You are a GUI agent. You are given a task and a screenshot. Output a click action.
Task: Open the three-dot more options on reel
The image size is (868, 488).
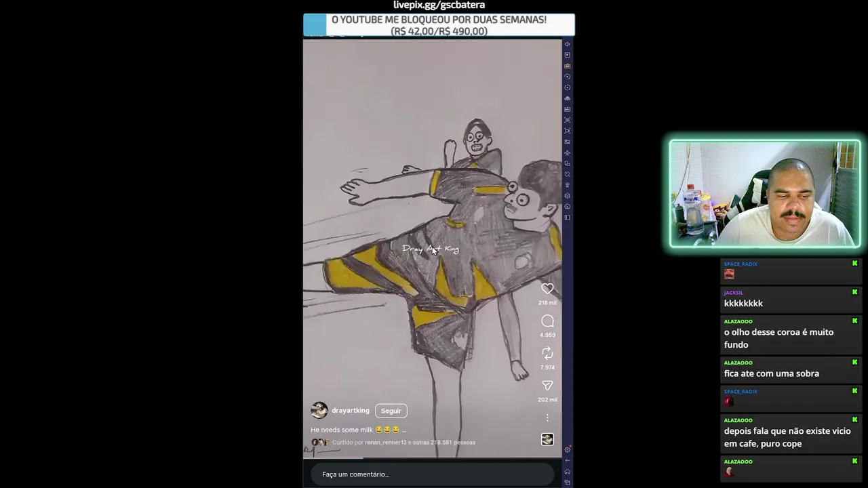[547, 418]
